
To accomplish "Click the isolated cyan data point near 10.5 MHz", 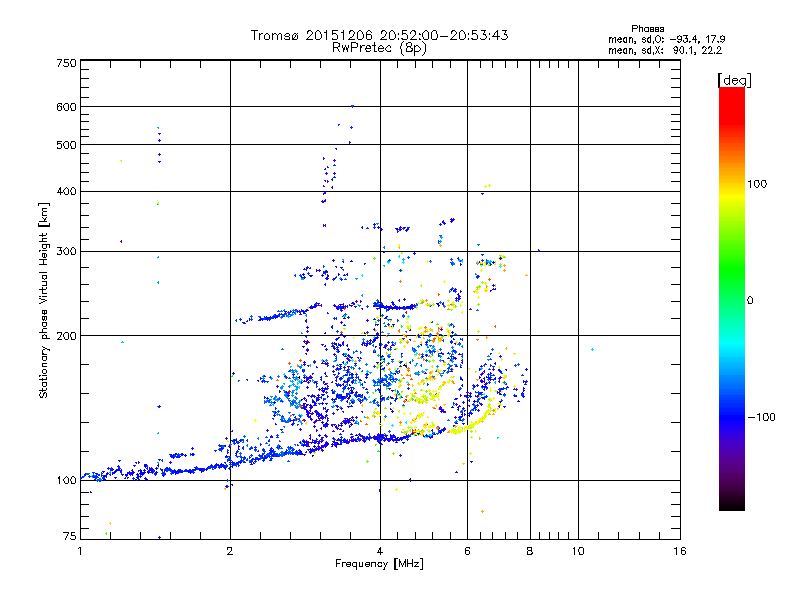I will click(592, 349).
